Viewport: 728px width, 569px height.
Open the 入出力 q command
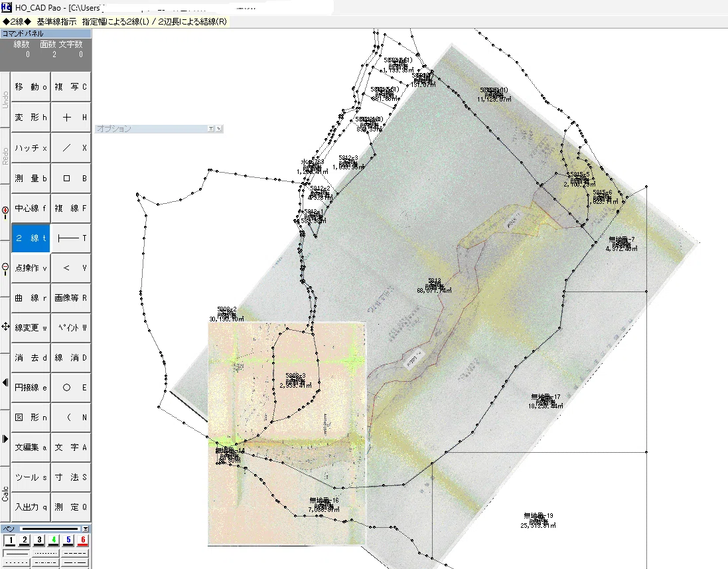tap(31, 507)
